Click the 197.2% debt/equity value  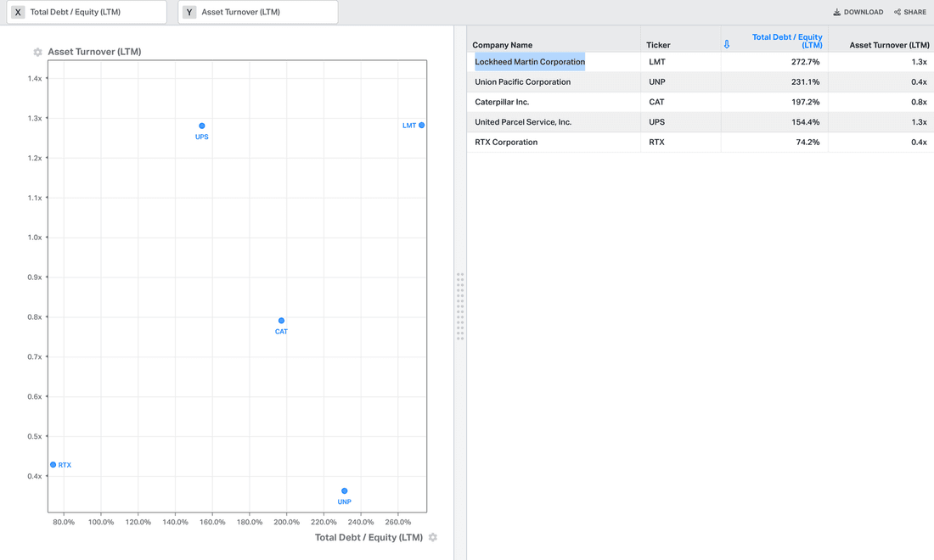pyautogui.click(x=805, y=103)
